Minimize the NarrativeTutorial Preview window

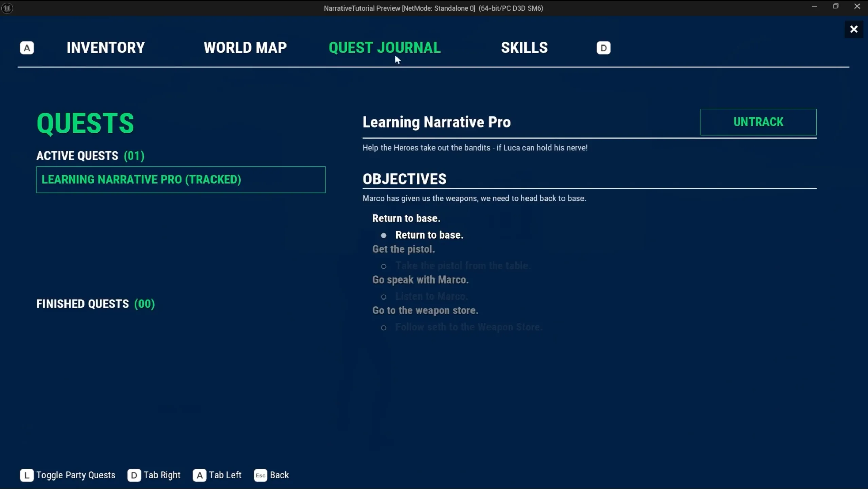pyautogui.click(x=814, y=7)
